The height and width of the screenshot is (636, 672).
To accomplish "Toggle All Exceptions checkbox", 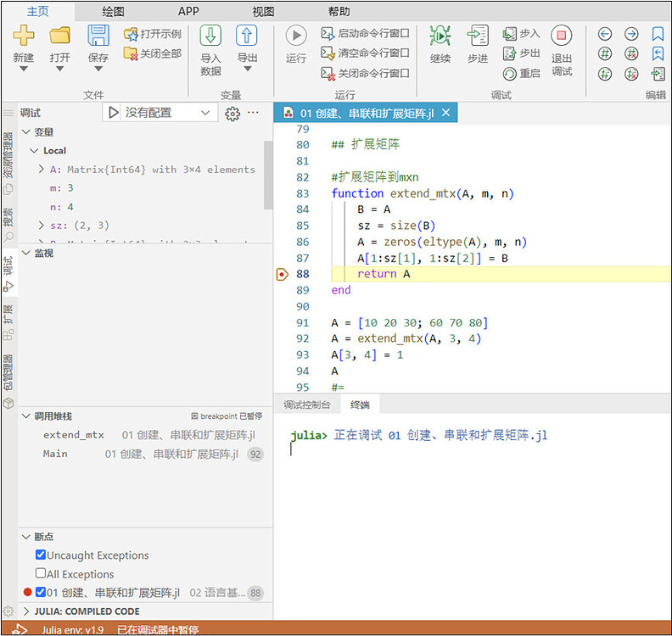I will click(x=41, y=573).
